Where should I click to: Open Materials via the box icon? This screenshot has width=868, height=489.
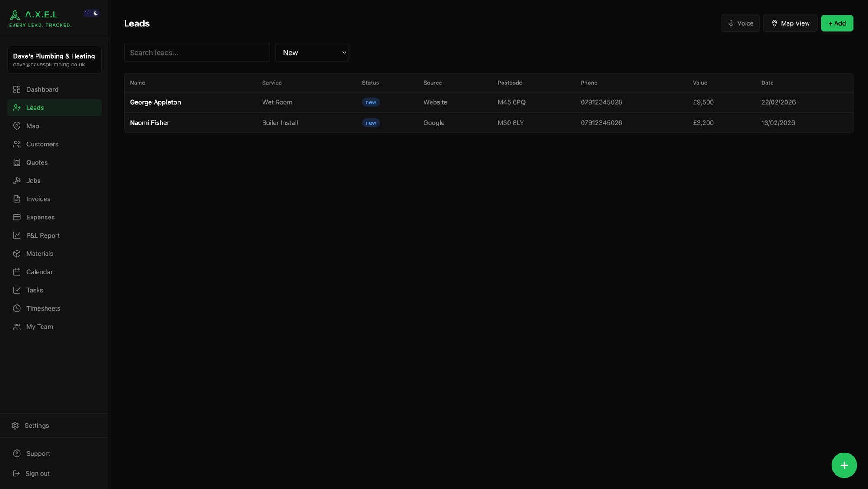[x=17, y=254]
